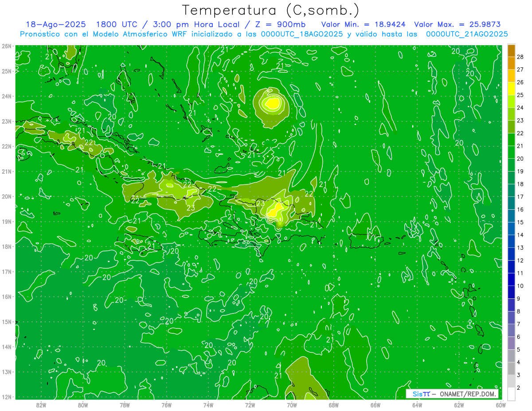The height and width of the screenshot is (411, 532).
Task: Click the "Z = 900mb" level label
Action: pos(280,24)
